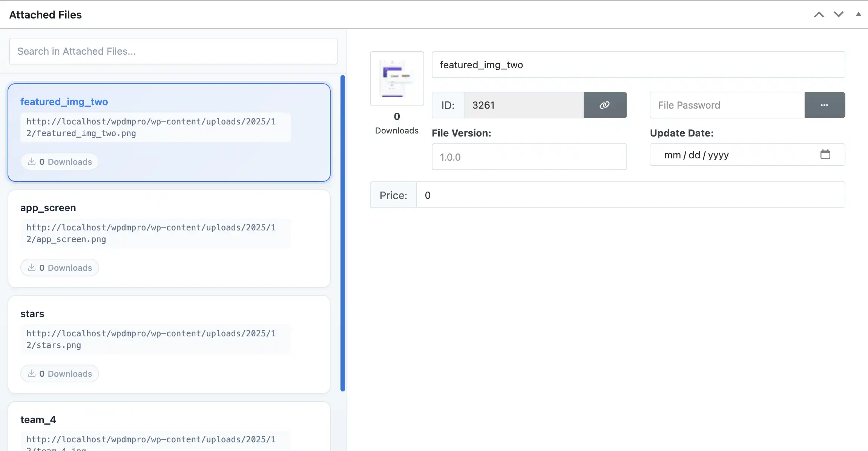This screenshot has height=451, width=868.
Task: Select the app_screen file card title
Action: (48, 208)
